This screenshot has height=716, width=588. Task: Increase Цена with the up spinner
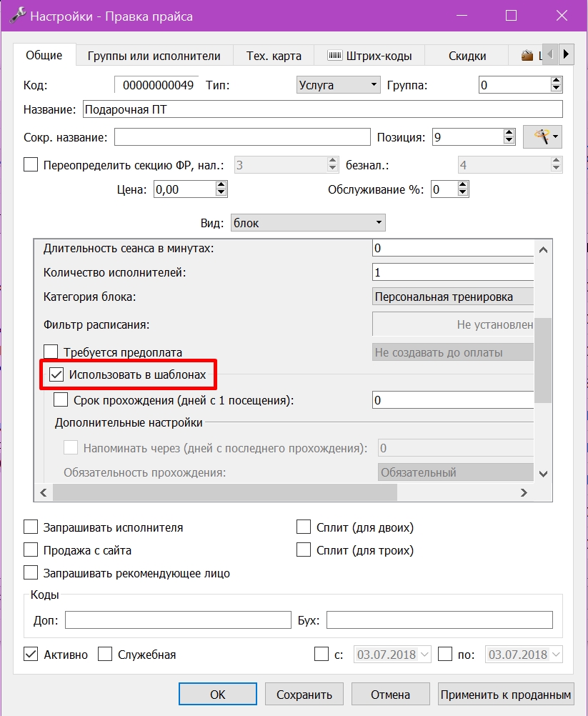coord(221,185)
